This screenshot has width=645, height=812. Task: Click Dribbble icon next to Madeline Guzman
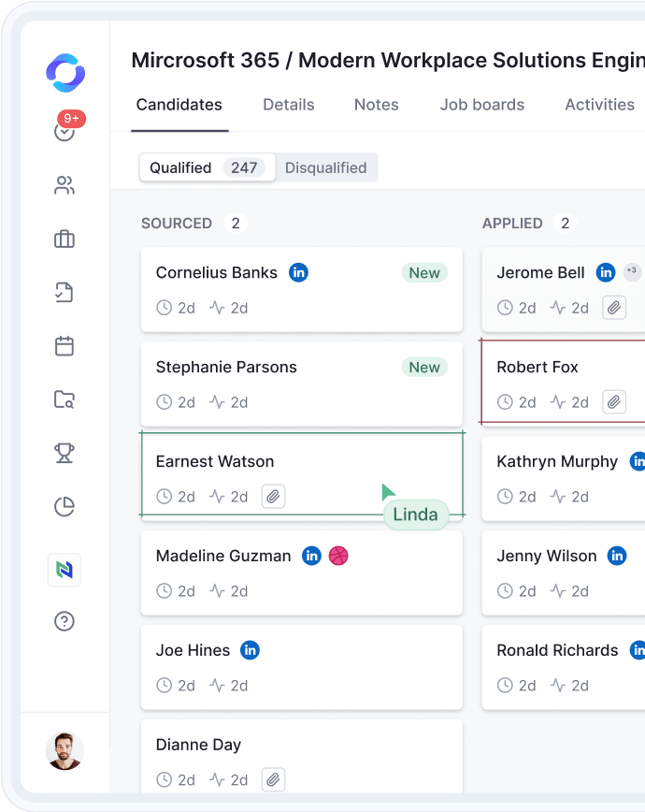(x=338, y=556)
